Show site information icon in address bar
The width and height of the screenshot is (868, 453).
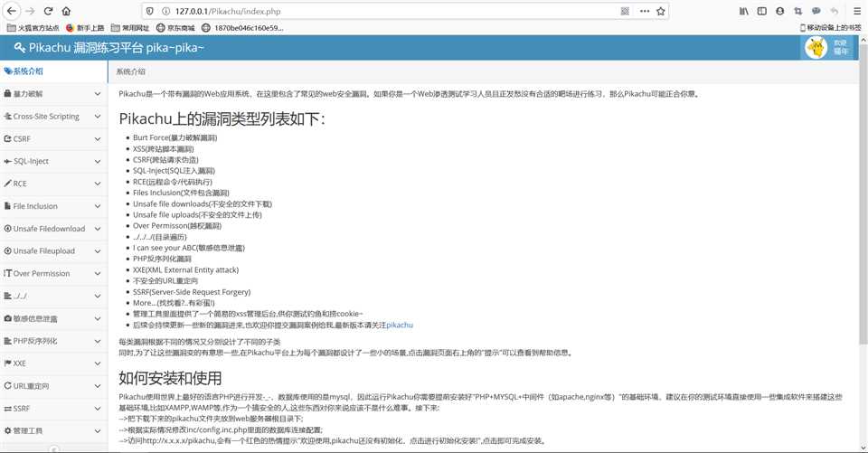point(165,11)
